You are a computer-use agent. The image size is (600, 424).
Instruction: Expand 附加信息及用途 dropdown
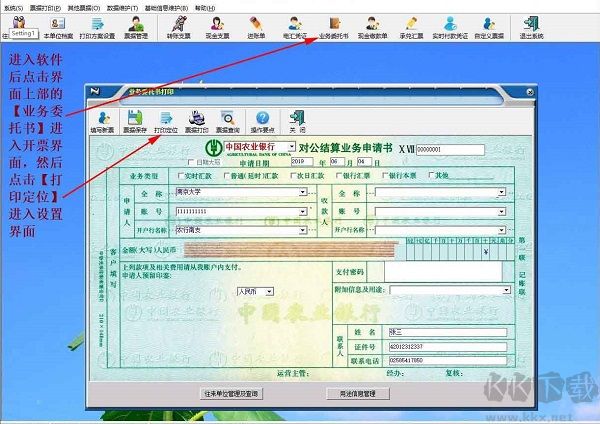[506, 290]
